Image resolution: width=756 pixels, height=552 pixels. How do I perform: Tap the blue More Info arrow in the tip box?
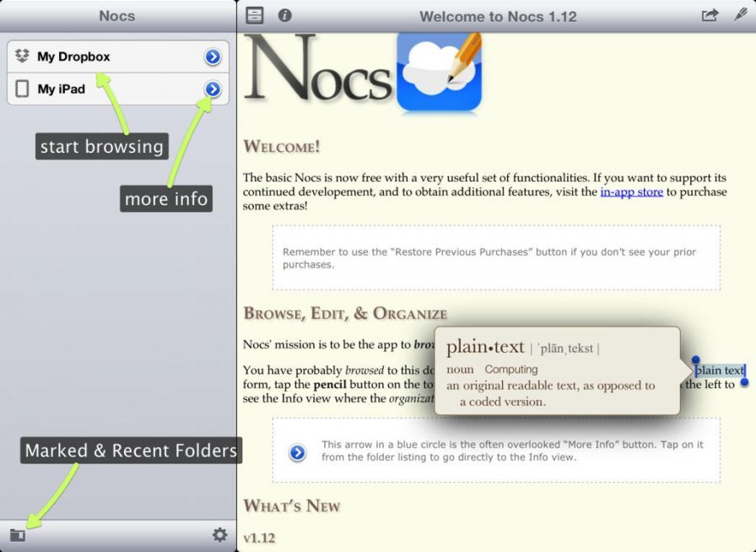(296, 453)
